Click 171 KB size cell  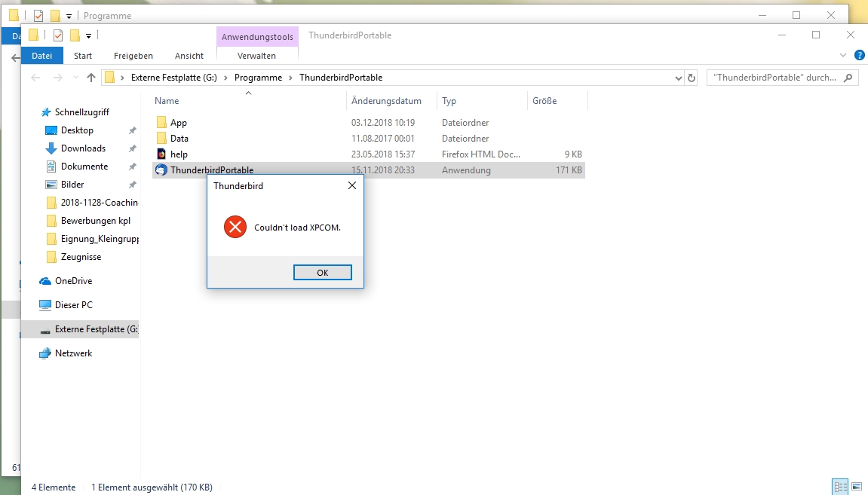pos(569,170)
